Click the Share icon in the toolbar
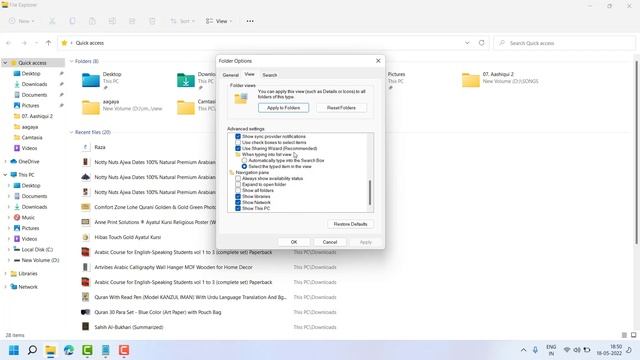Image resolution: width=640 pixels, height=360 pixels. [x=132, y=21]
